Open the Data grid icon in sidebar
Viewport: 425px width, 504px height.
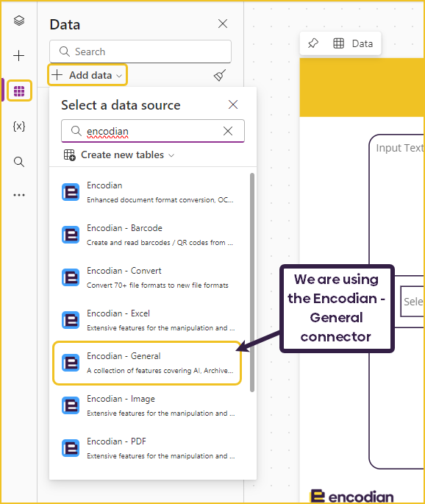[19, 91]
